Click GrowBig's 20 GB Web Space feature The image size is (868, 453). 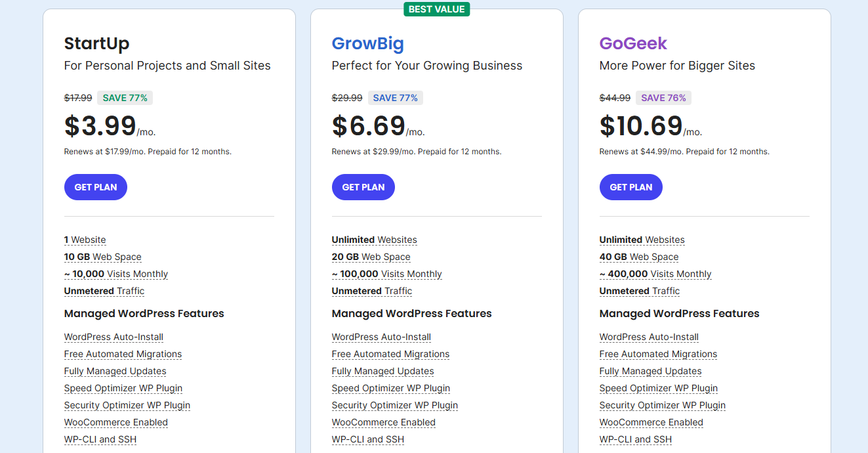point(371,257)
